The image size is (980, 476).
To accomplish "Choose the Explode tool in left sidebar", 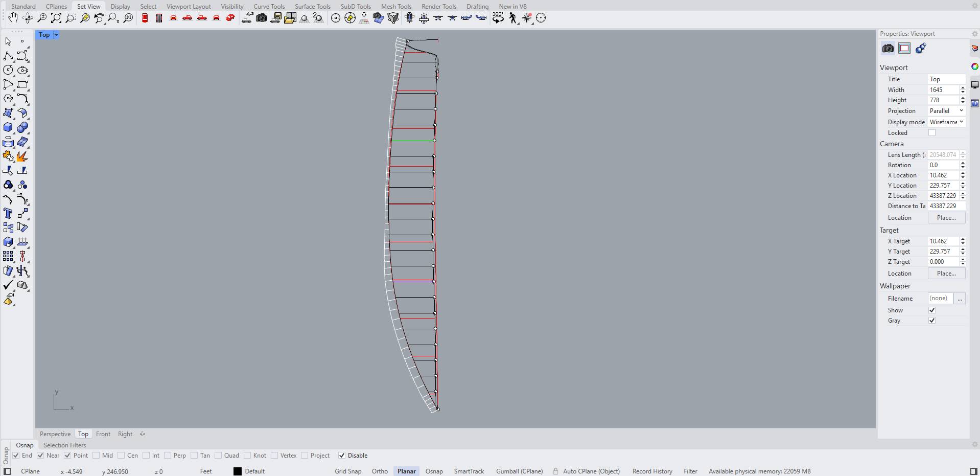I will tap(22, 156).
